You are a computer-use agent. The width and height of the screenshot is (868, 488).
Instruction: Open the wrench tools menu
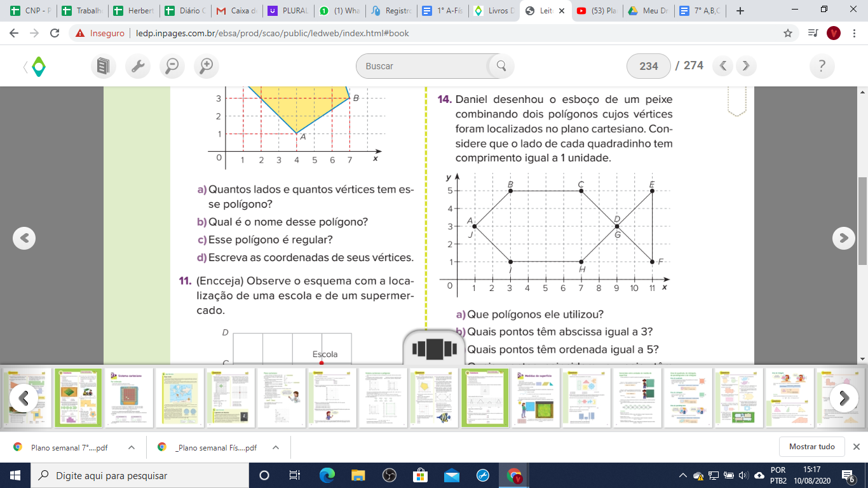tap(137, 65)
